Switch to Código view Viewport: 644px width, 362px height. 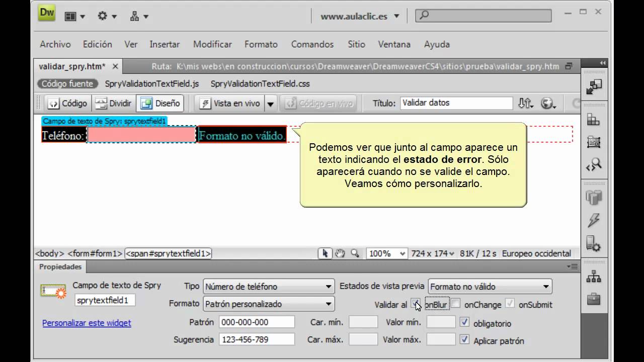point(67,103)
